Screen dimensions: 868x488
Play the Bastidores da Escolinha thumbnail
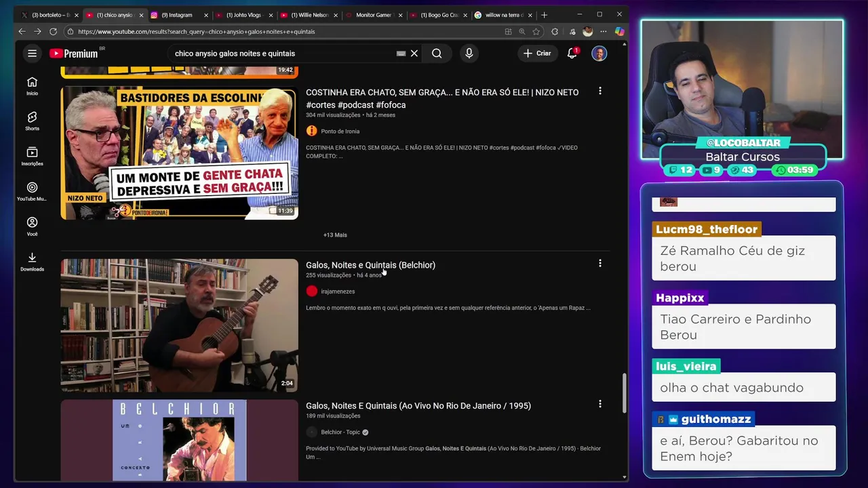[179, 153]
